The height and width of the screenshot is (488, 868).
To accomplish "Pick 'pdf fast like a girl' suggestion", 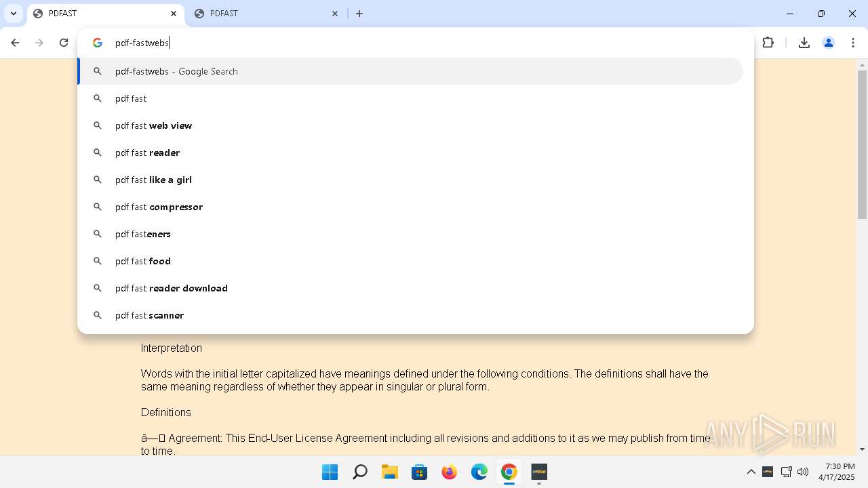I will pos(410,180).
